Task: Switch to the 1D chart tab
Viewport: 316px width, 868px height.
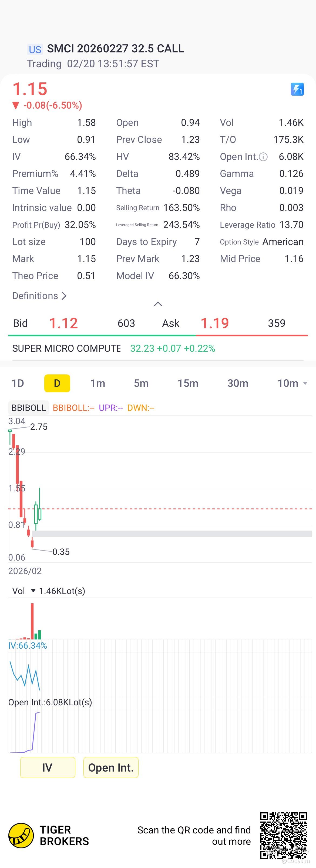Action: (18, 383)
